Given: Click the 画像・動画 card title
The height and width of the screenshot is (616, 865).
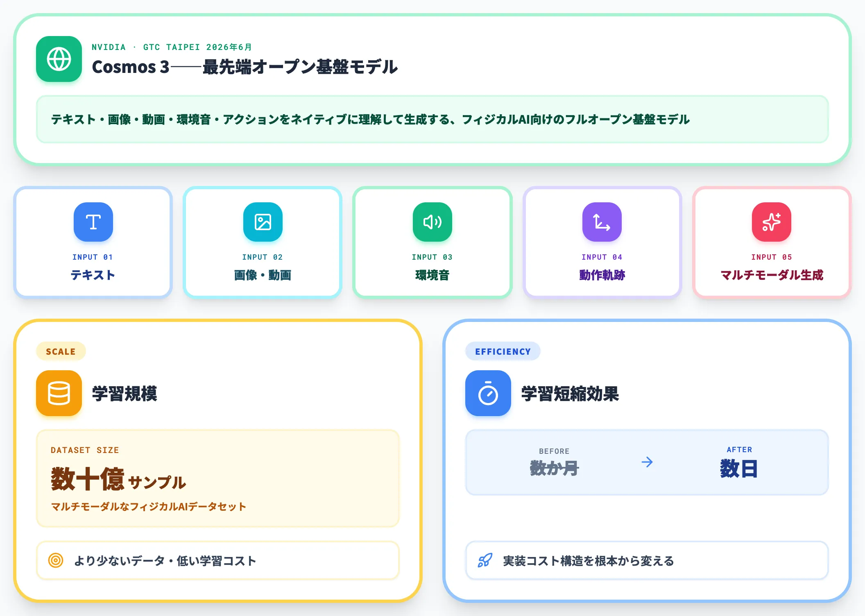Looking at the screenshot, I should pos(263,275).
